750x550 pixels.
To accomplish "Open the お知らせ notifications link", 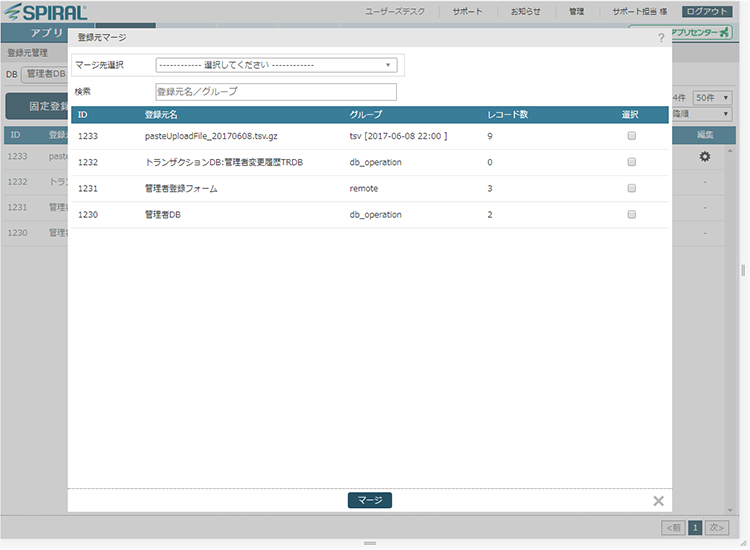I will point(525,11).
